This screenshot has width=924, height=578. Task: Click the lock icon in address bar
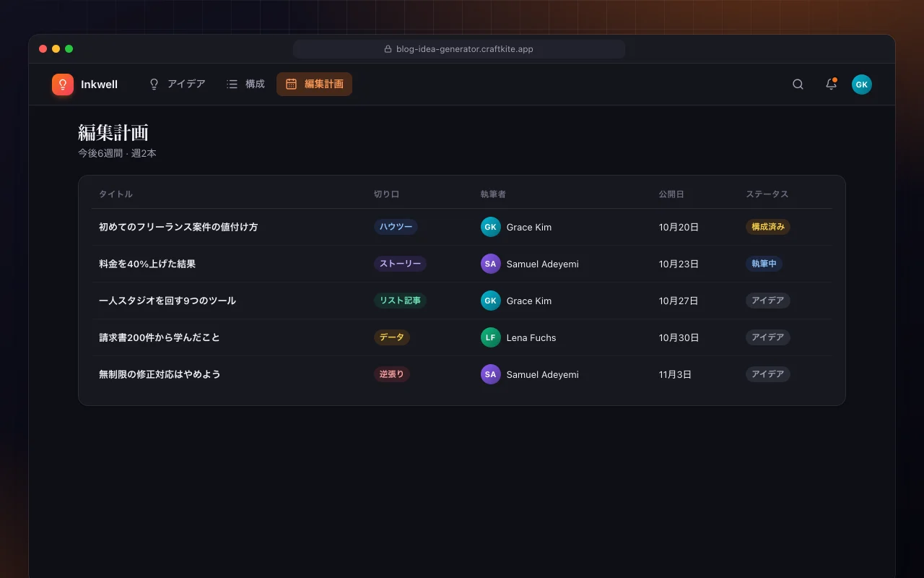[x=388, y=49]
